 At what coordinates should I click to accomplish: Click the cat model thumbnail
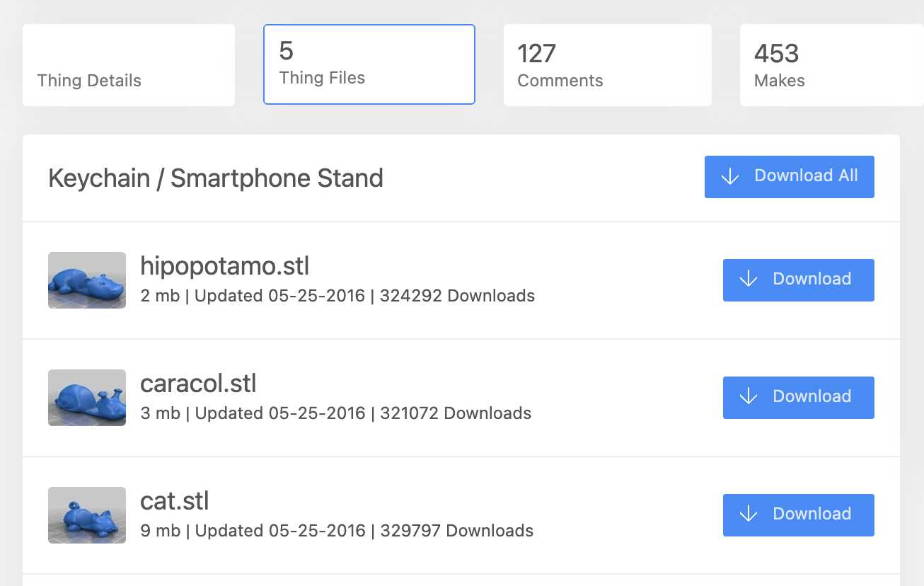coord(87,515)
